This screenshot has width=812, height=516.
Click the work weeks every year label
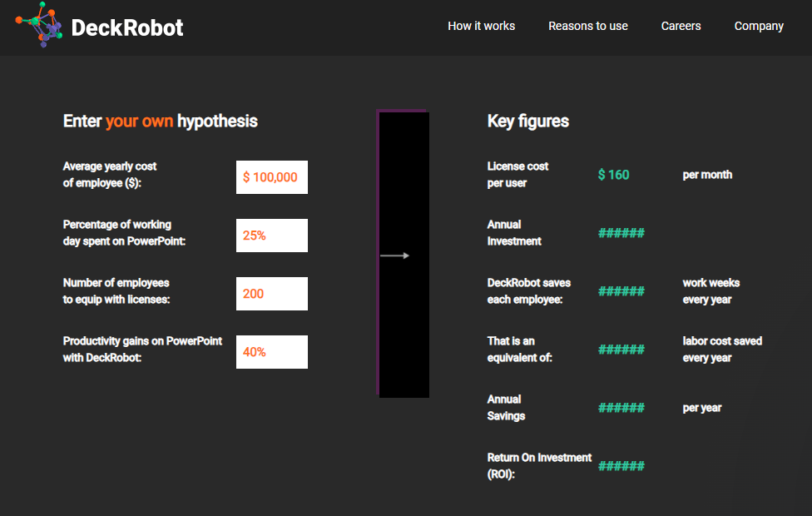point(711,291)
